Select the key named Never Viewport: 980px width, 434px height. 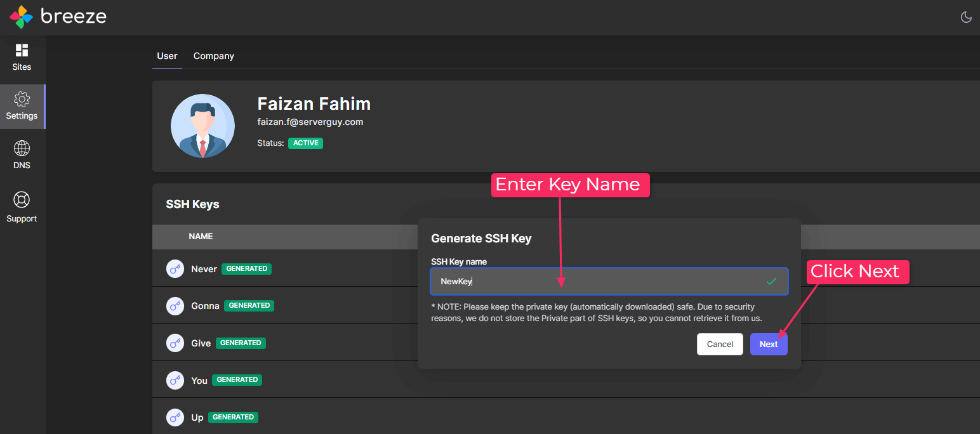click(x=204, y=269)
